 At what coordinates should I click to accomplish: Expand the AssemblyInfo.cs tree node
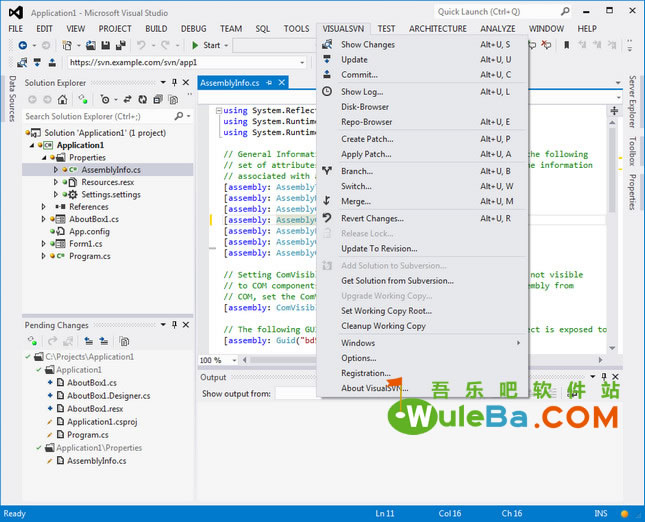pos(56,169)
